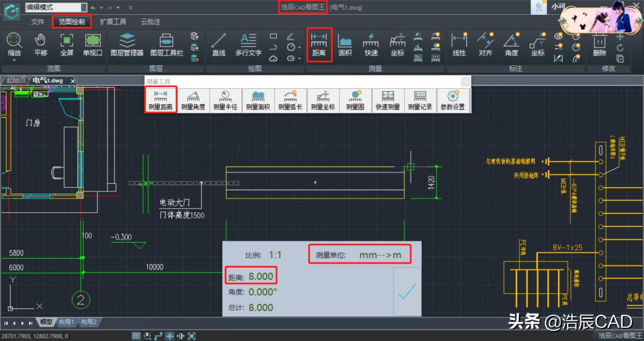Open the 编辑模式 mode dropdown

pos(56,7)
